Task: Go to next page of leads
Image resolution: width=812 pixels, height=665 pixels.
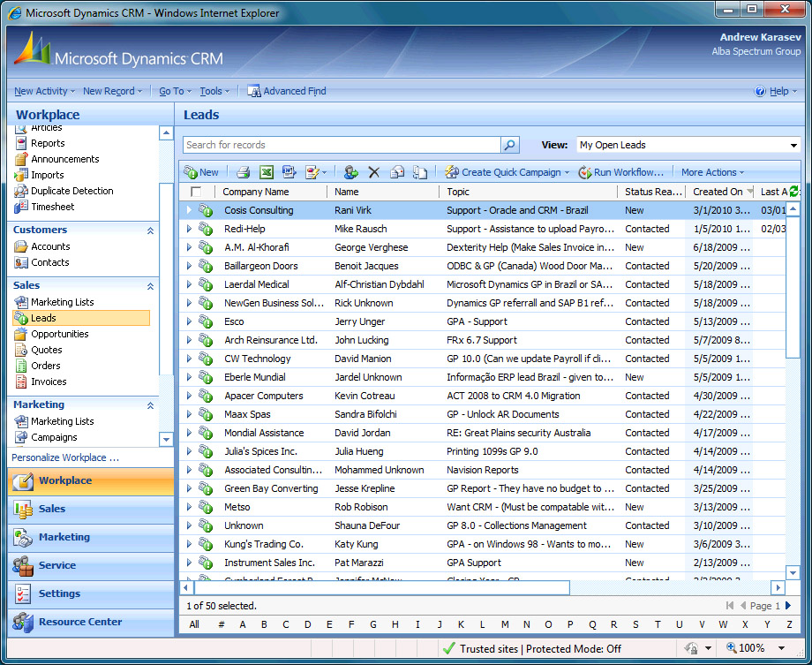Action: [x=788, y=606]
